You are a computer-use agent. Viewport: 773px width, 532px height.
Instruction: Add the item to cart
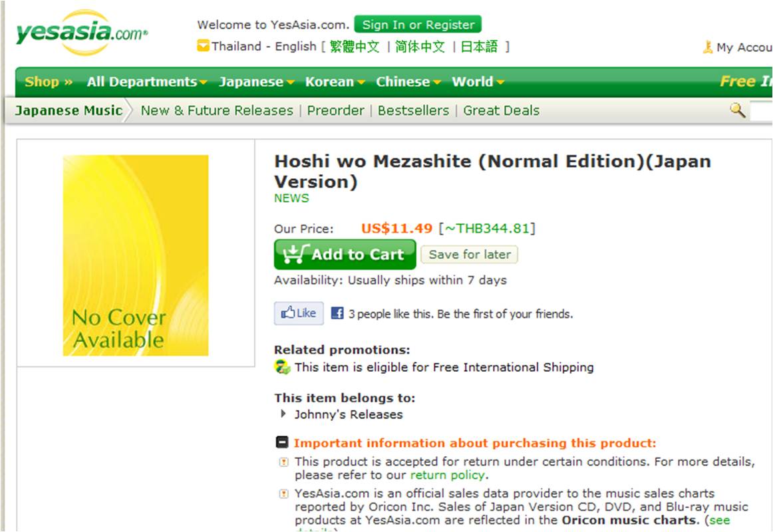tap(345, 254)
